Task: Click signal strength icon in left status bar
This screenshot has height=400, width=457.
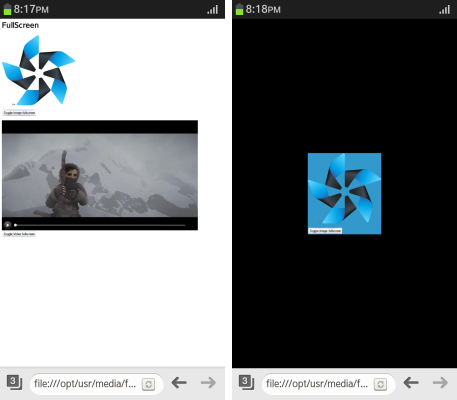Action: pos(212,9)
